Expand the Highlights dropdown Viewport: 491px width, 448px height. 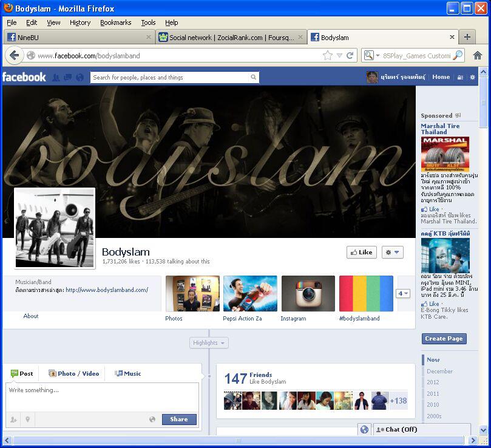[x=209, y=343]
